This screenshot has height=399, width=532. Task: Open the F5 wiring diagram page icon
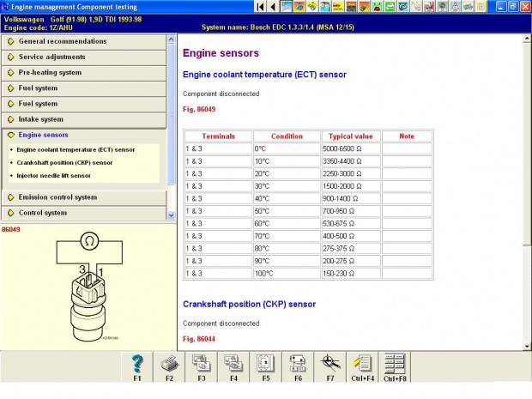coord(266,367)
